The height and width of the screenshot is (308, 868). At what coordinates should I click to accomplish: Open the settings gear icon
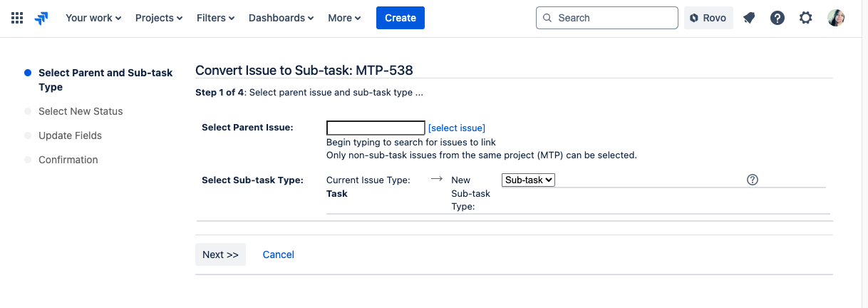point(806,18)
